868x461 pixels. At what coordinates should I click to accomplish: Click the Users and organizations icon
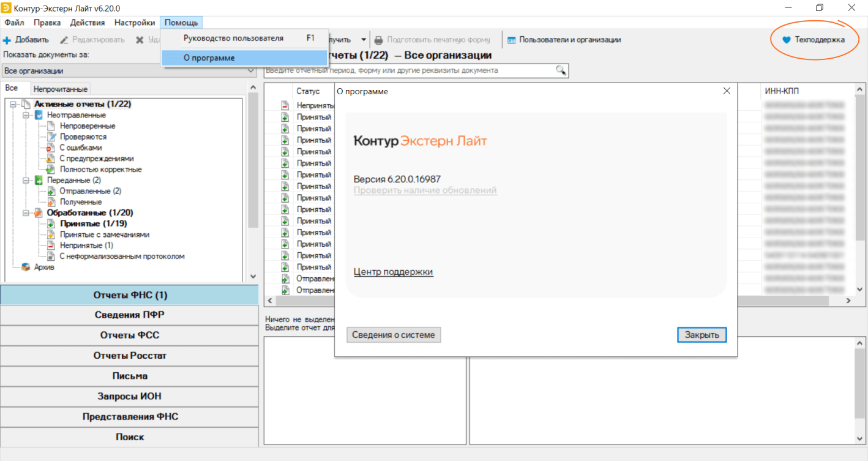pos(511,40)
